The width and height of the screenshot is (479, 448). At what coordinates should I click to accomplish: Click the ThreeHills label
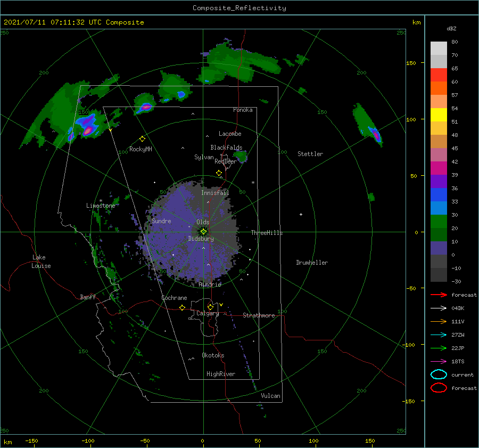tap(267, 233)
